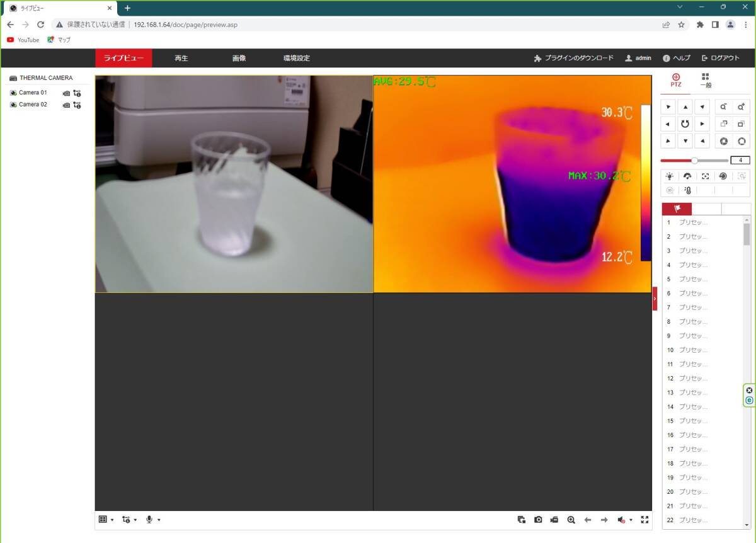Open the speaker volume dropdown arrow
Screen dimensions: 756x543
click(631, 520)
